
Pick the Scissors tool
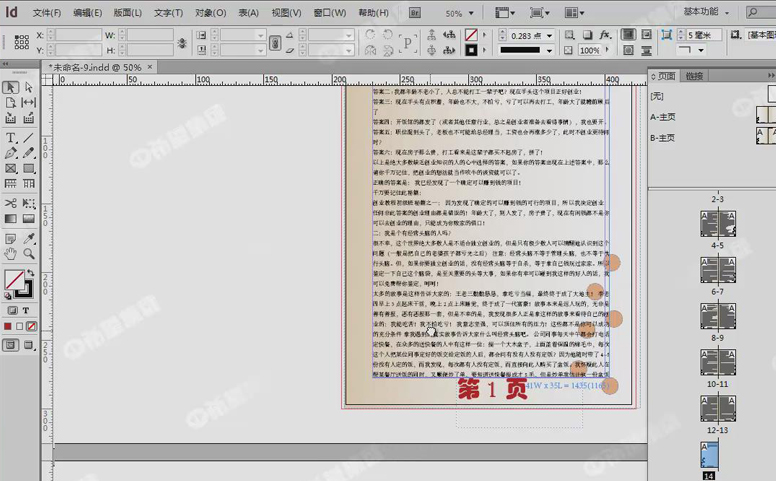click(11, 186)
